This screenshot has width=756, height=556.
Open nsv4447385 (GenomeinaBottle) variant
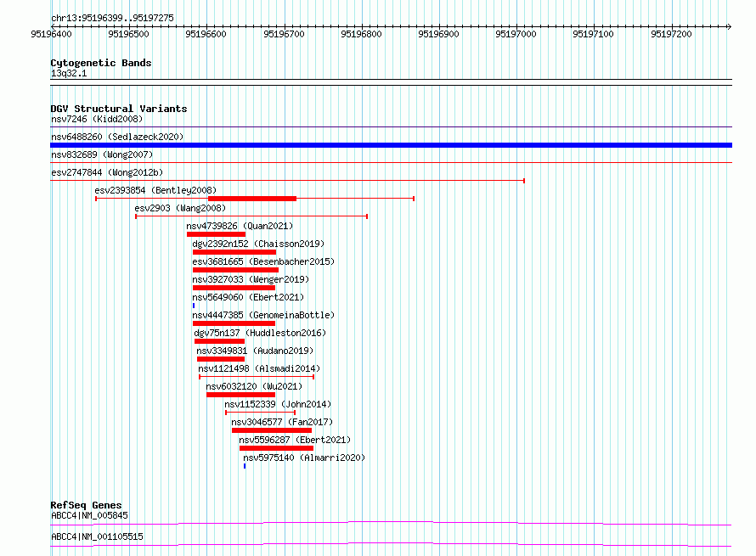tap(263, 315)
